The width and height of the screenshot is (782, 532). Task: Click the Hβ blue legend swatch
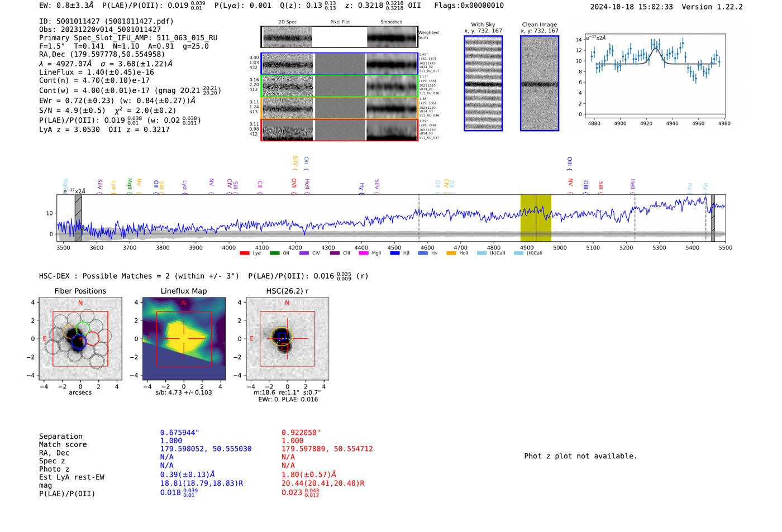[395, 253]
